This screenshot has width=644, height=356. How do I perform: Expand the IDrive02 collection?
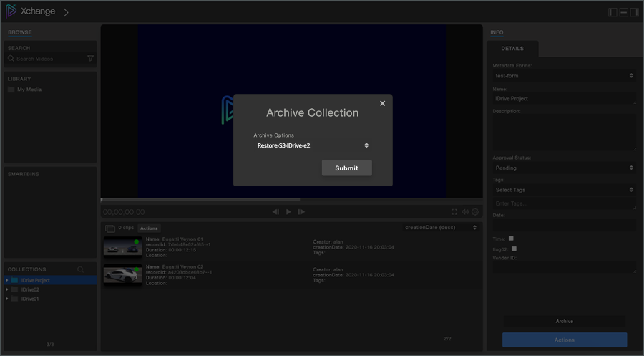7,289
